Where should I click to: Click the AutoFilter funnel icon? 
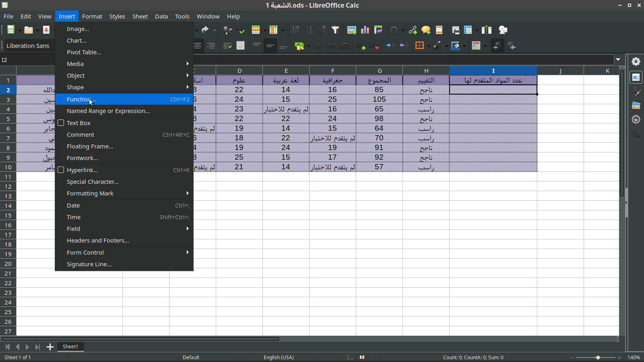pyautogui.click(x=335, y=30)
